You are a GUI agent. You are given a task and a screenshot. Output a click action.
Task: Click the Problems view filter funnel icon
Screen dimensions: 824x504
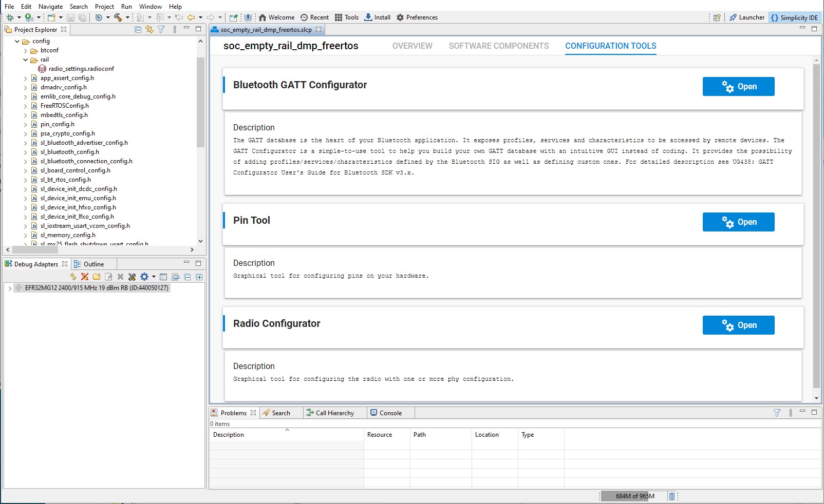click(x=777, y=413)
